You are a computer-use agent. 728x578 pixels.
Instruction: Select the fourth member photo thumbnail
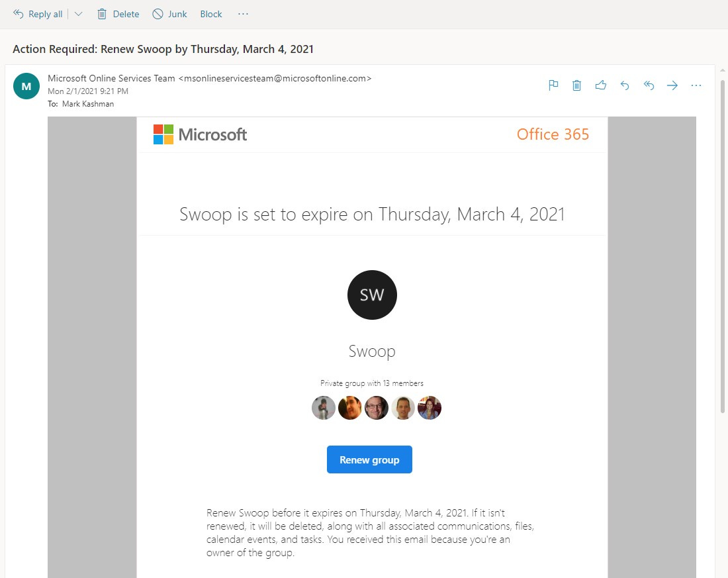coord(403,407)
